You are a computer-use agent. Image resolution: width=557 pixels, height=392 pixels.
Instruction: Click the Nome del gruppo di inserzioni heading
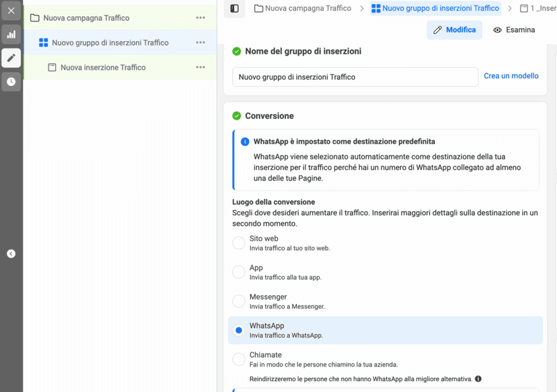(x=303, y=52)
